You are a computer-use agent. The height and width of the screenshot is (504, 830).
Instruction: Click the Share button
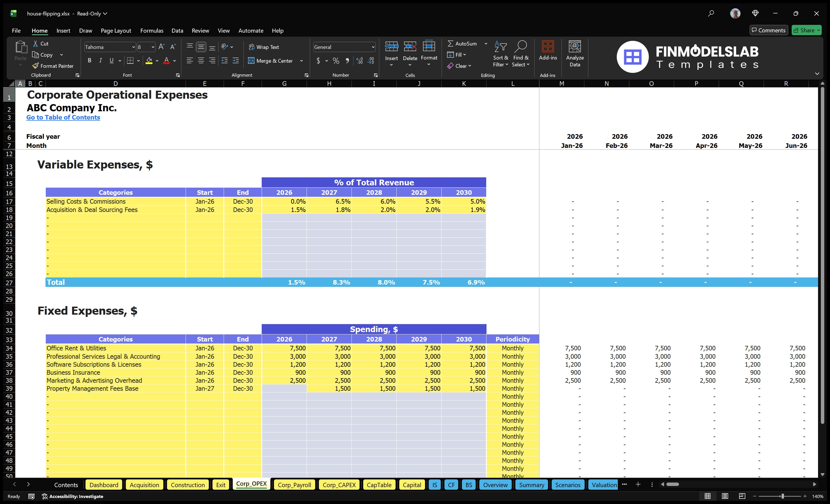(807, 30)
